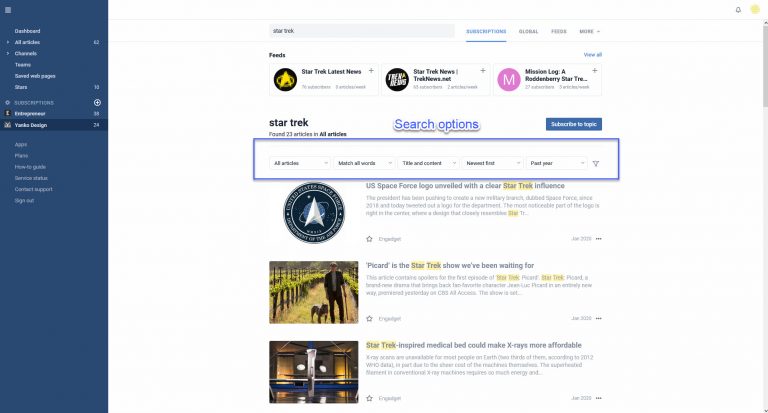Click the Space Force logo thumbnail
This screenshot has width=768, height=413.
point(313,213)
